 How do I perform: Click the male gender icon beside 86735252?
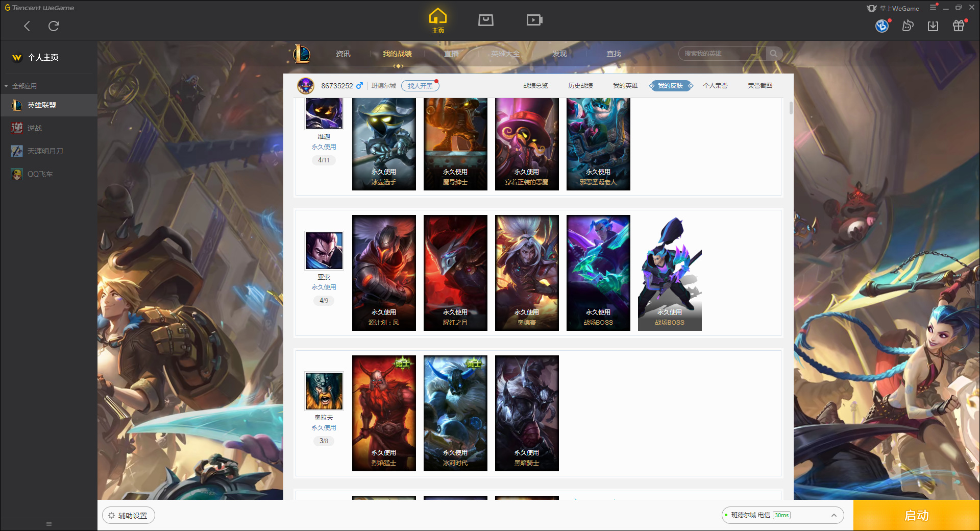pos(359,86)
